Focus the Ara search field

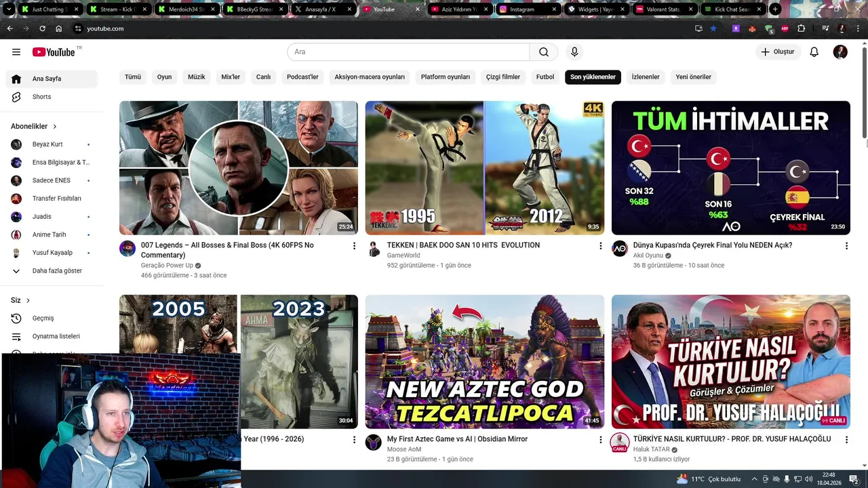408,52
